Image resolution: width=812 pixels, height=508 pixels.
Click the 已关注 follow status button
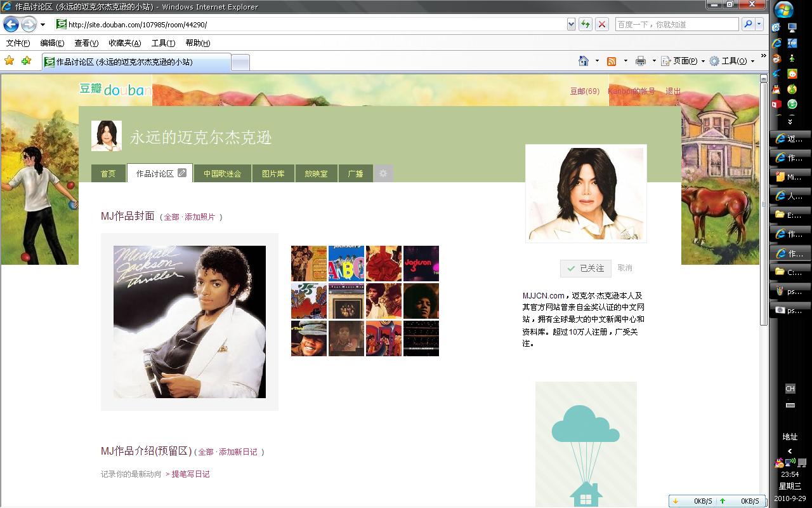tap(586, 269)
